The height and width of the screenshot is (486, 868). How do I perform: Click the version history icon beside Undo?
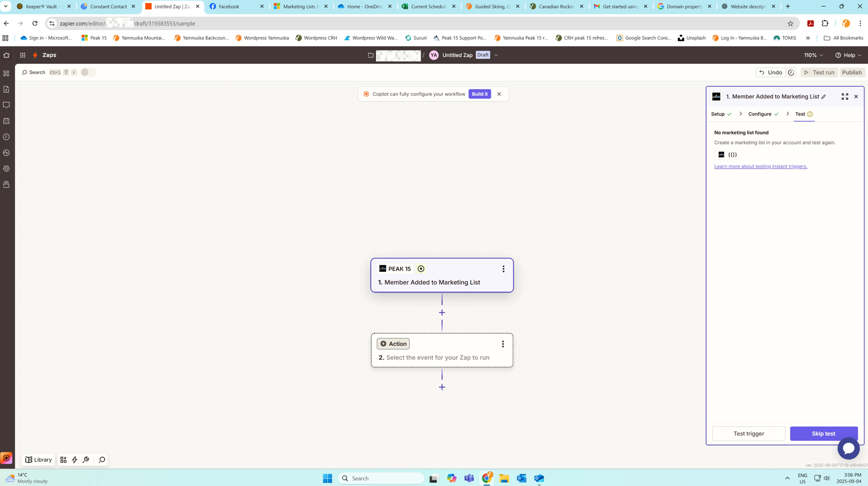(x=791, y=73)
